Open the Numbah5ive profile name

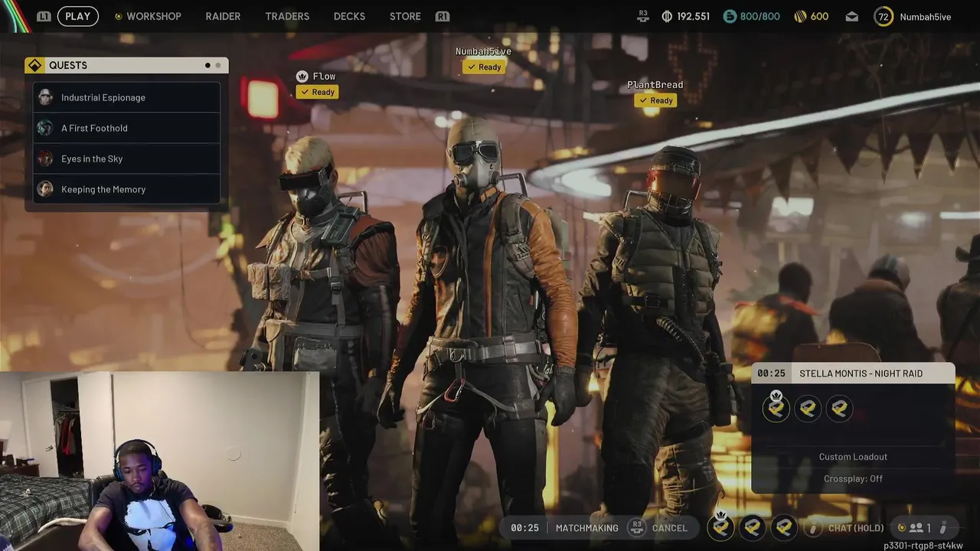click(x=925, y=17)
